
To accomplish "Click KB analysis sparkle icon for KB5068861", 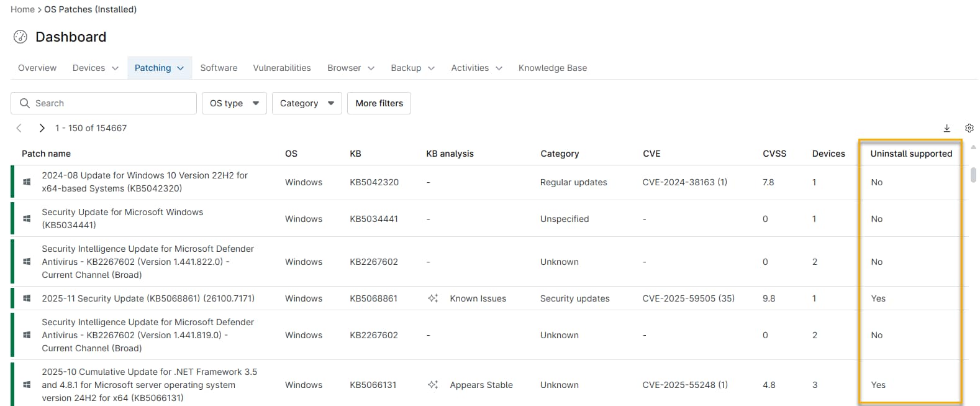I will (x=433, y=298).
